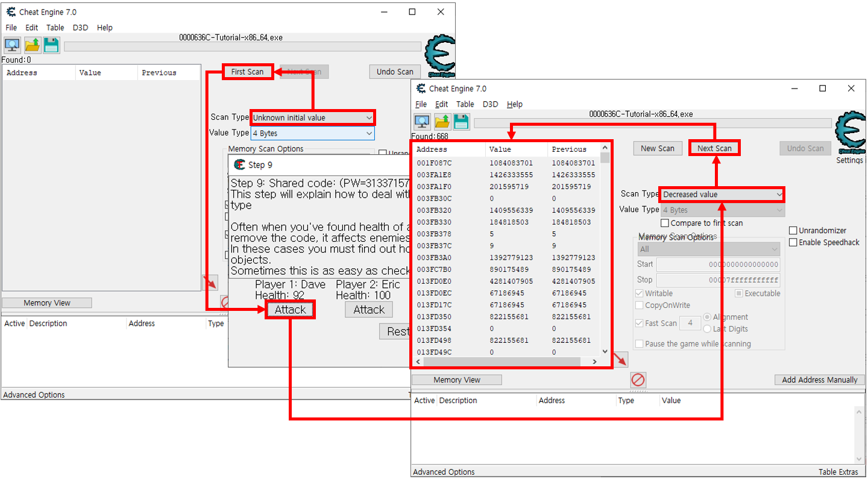Click Memory View button in back window
The width and height of the screenshot is (868, 479).
click(x=47, y=303)
